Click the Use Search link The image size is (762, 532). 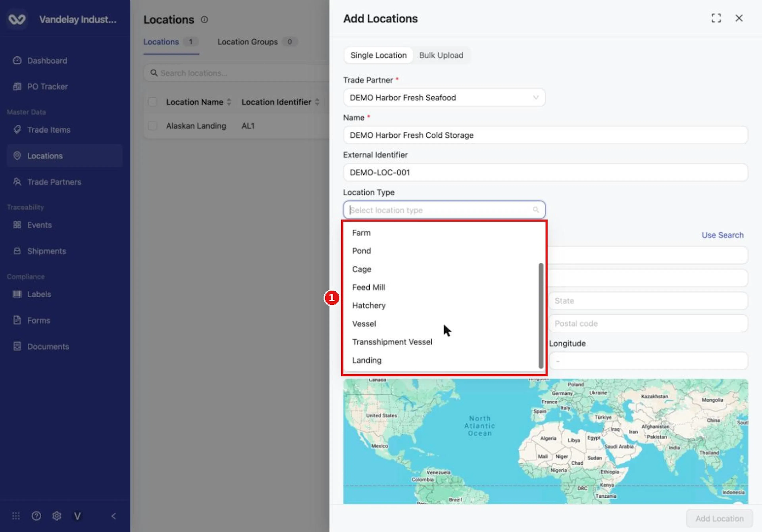[723, 235]
